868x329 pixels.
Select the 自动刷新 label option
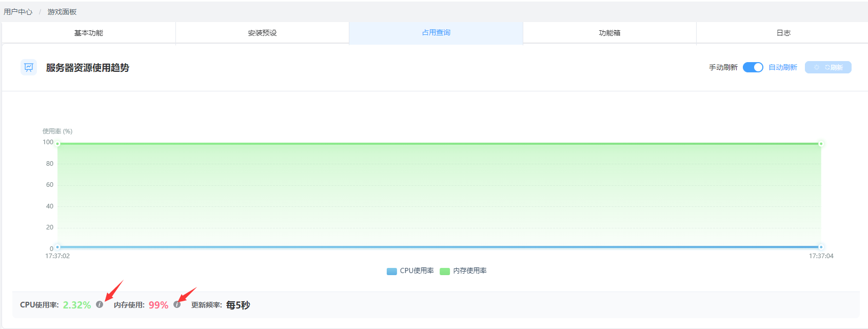782,67
